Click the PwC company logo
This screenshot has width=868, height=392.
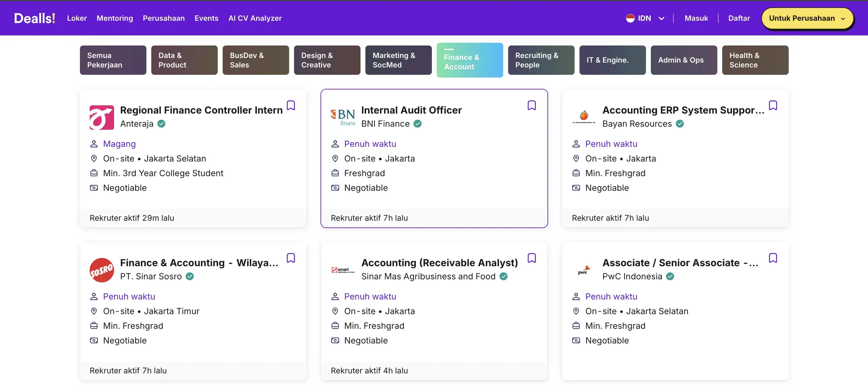click(584, 270)
